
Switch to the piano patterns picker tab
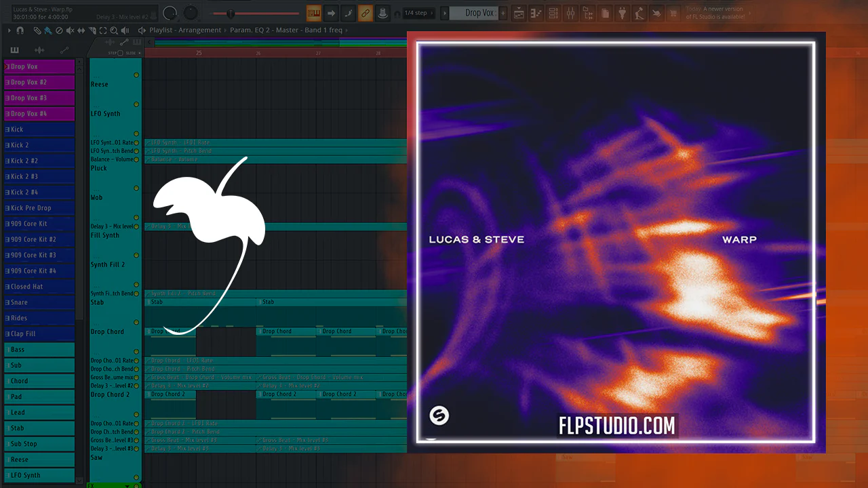tap(14, 50)
